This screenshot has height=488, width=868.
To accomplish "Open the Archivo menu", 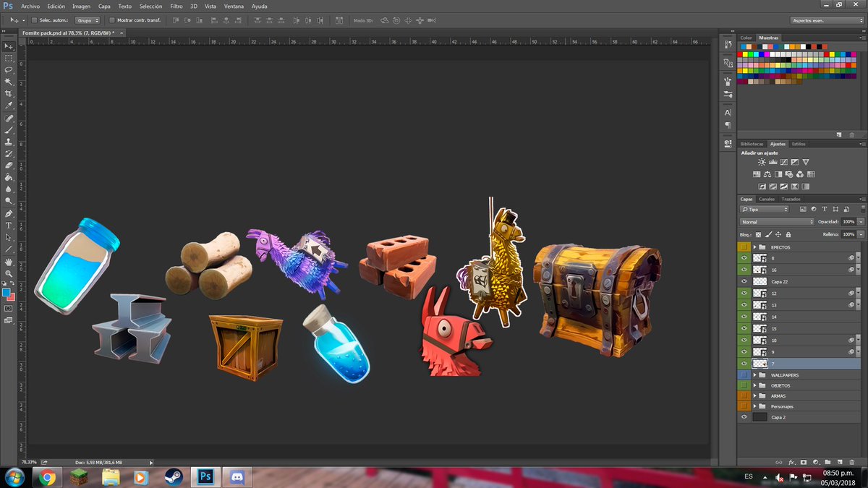I will coord(30,6).
